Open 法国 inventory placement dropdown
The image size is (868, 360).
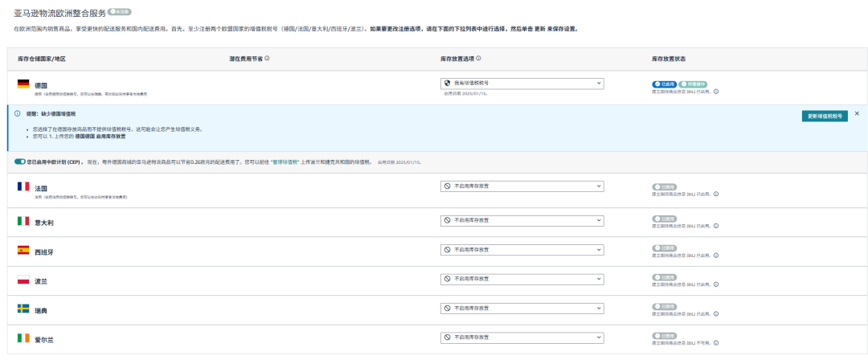(522, 186)
